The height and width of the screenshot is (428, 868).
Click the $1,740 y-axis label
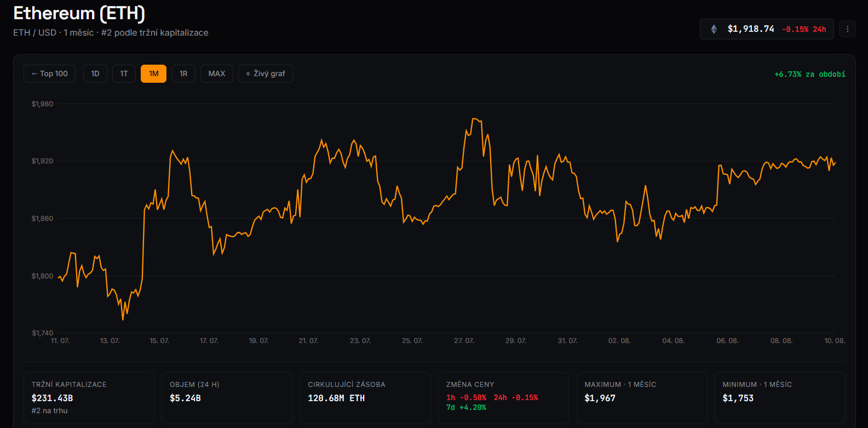click(43, 333)
